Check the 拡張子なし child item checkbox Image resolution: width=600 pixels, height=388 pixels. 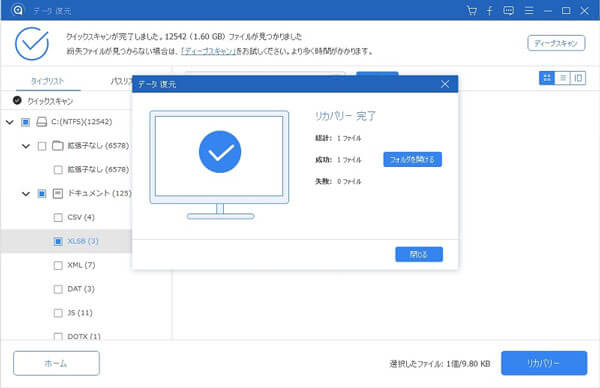(58, 170)
